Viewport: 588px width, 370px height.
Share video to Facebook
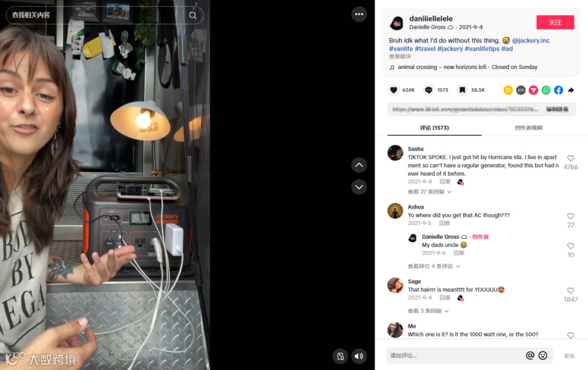[559, 90]
